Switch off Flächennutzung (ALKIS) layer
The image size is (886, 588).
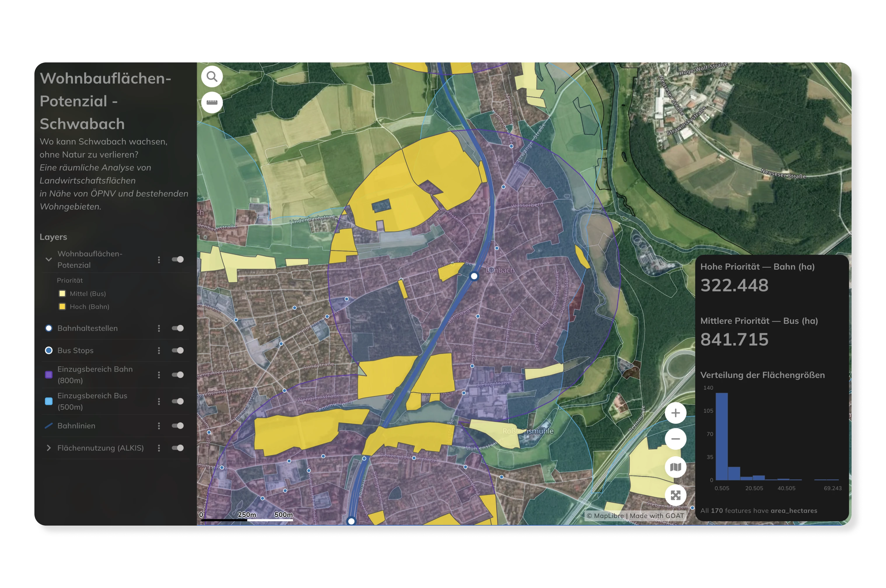point(178,448)
